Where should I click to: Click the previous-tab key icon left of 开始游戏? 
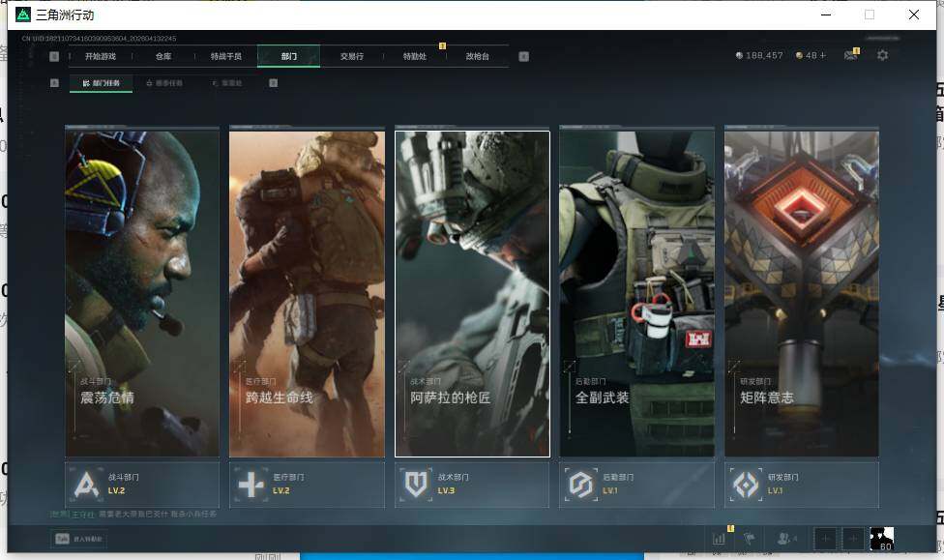(x=54, y=56)
